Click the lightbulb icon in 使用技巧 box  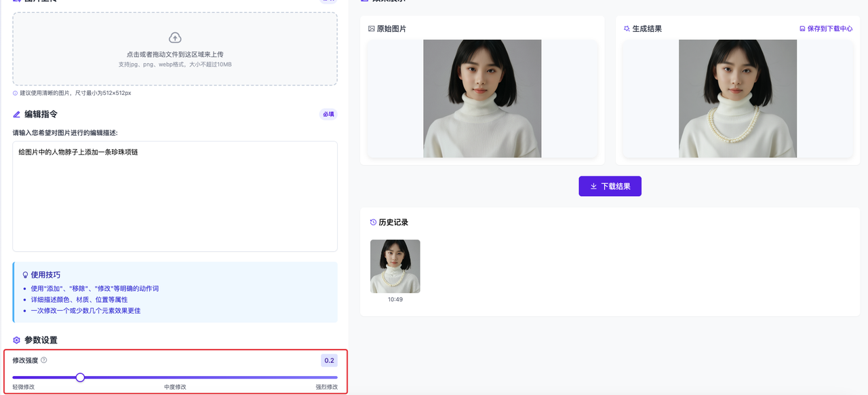[x=25, y=275]
